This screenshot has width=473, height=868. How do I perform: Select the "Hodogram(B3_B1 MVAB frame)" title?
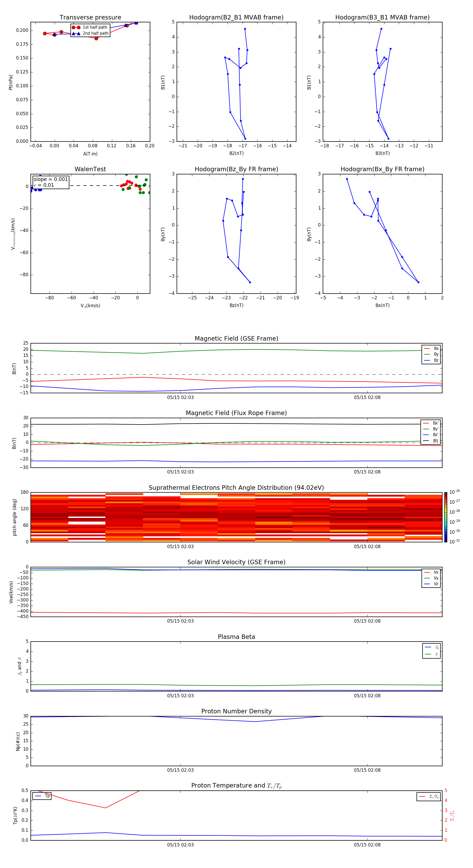(x=382, y=18)
